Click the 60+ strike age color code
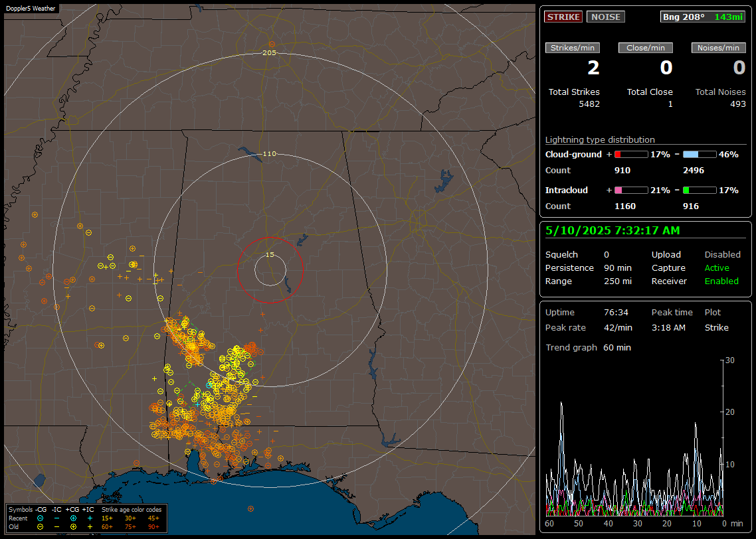Screen dimensions: 756x539 [107, 527]
